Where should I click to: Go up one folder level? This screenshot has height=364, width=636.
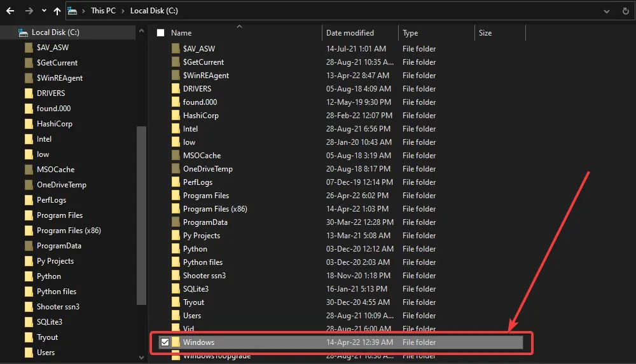pos(57,11)
